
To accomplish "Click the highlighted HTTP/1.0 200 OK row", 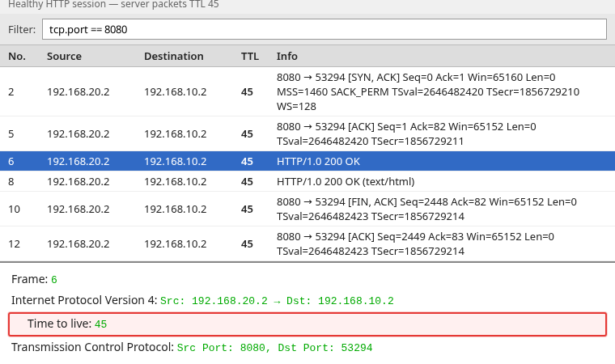I will click(307, 161).
